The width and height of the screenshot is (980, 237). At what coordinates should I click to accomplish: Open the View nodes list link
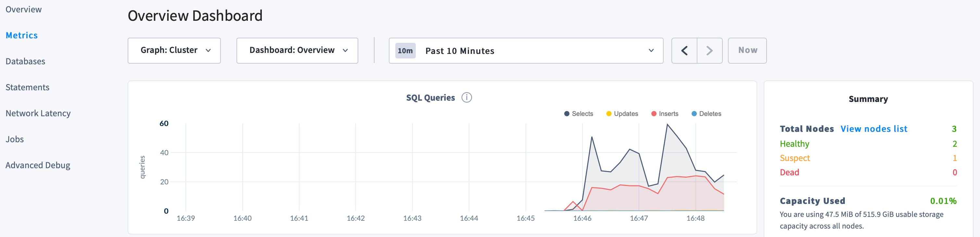click(x=873, y=129)
